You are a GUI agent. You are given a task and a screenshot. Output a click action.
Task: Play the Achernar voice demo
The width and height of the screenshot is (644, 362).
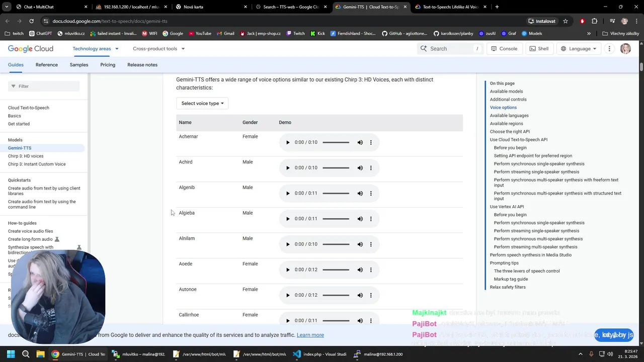[x=288, y=142]
